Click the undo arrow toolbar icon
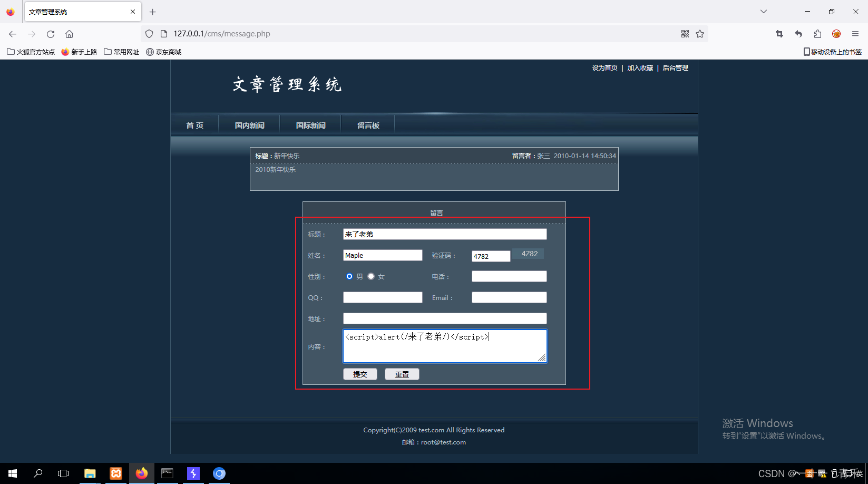The width and height of the screenshot is (868, 484). pos(798,34)
